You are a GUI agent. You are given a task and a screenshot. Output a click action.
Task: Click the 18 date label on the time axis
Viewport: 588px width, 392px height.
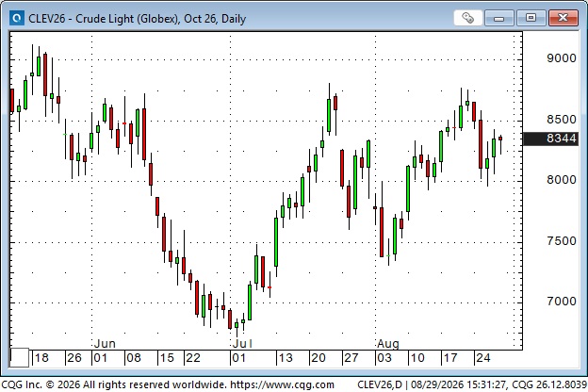41,358
